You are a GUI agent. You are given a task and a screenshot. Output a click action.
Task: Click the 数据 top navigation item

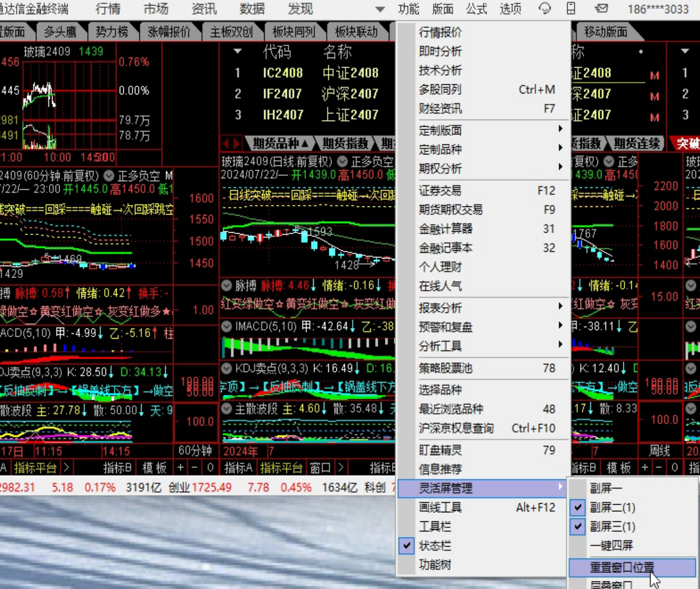tap(252, 9)
